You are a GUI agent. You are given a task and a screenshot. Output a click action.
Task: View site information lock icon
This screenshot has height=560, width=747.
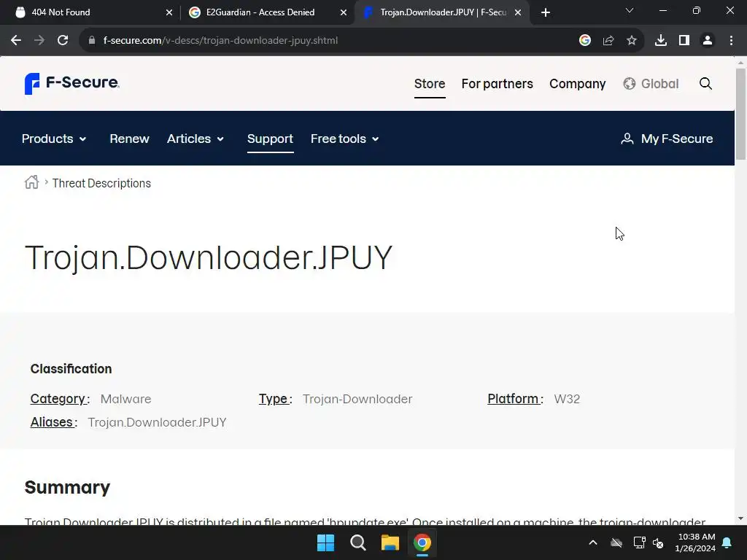pos(92,41)
